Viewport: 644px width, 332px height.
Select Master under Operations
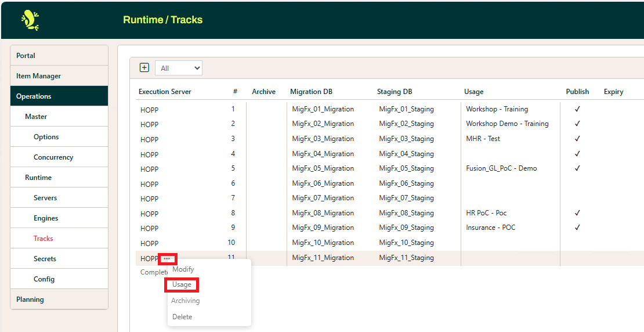click(59, 117)
